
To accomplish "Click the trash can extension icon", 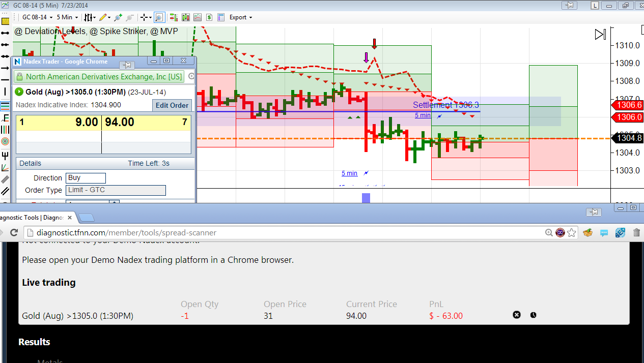I will tap(636, 232).
